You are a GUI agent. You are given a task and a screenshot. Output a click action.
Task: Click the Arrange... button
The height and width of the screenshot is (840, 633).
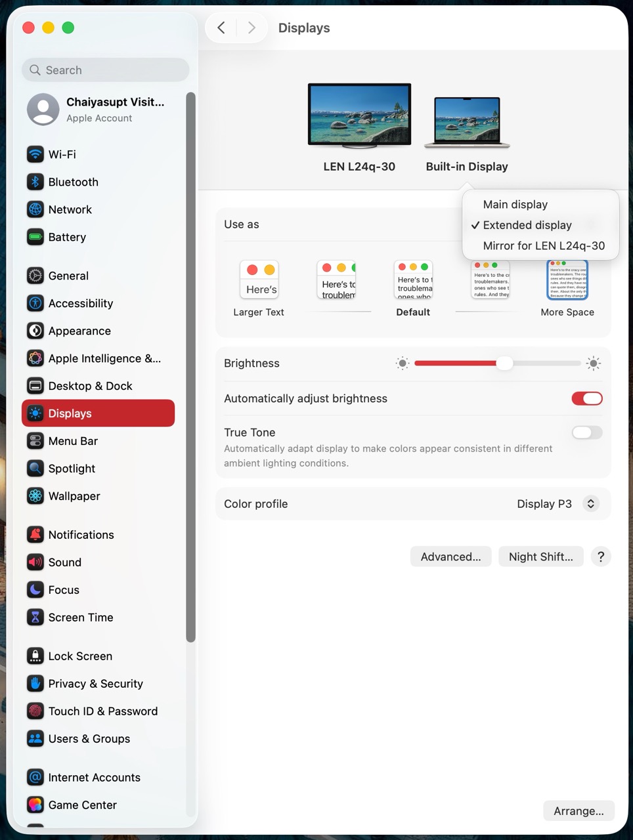(578, 811)
